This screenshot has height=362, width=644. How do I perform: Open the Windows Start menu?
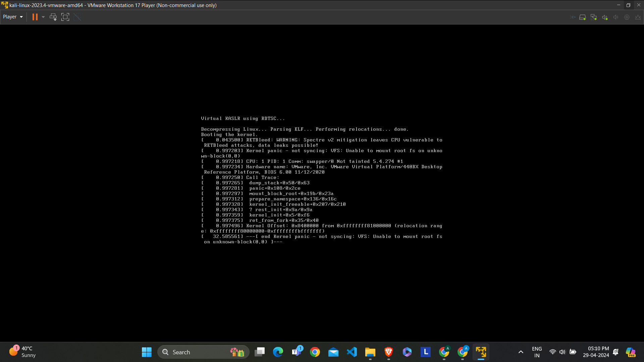[x=147, y=352]
